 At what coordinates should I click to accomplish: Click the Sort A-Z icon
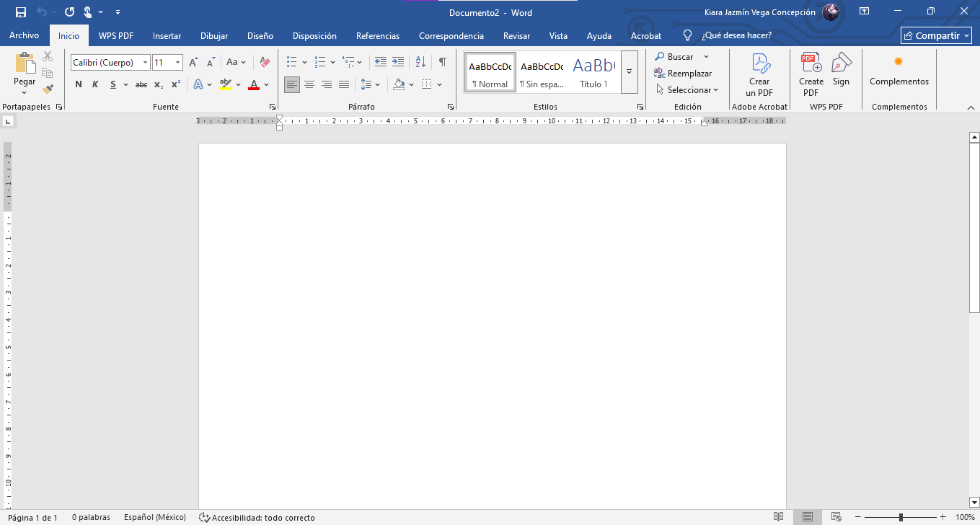[421, 63]
